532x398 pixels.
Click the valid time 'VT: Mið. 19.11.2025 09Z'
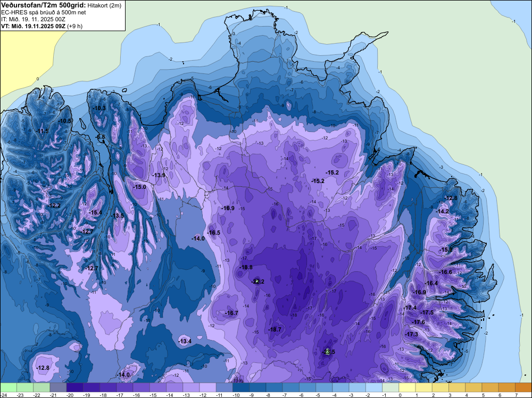(33, 26)
